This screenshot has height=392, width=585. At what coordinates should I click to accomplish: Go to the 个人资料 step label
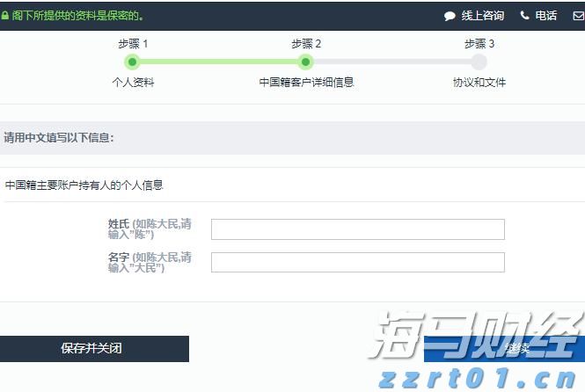pos(133,83)
